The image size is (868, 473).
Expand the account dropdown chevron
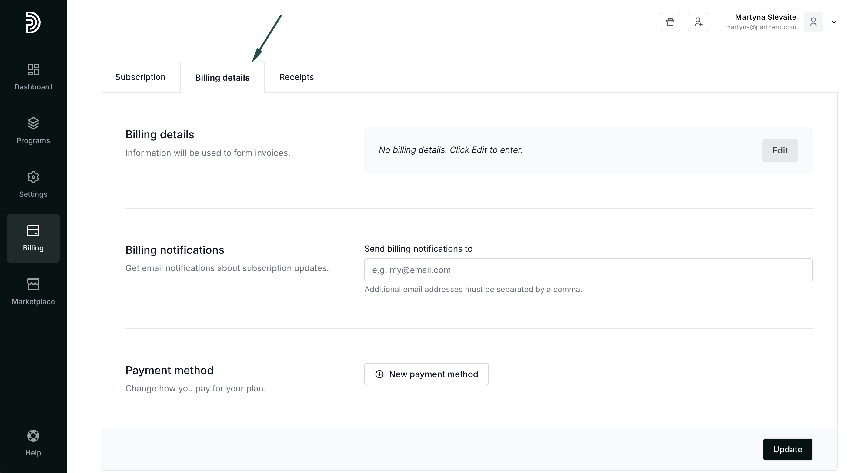point(834,22)
